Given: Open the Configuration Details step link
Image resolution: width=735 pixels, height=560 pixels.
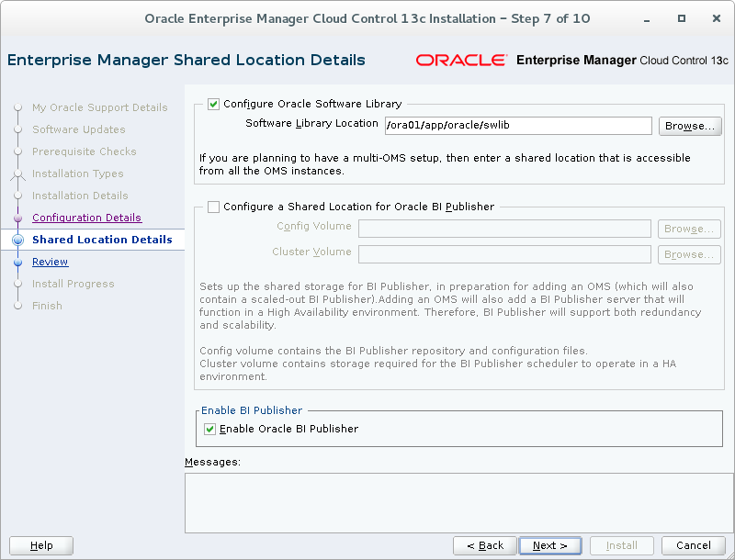Looking at the screenshot, I should pos(86,218).
